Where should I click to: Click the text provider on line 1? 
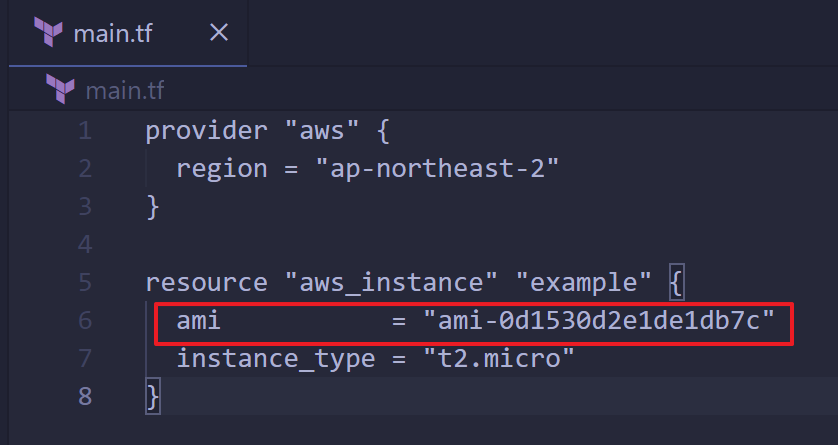[x=206, y=131]
